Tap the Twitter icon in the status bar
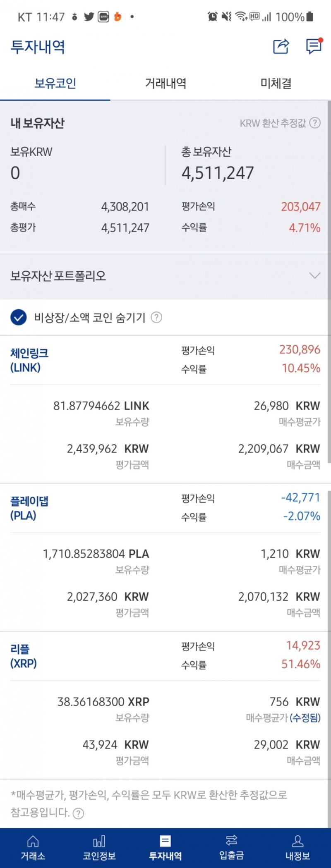This screenshot has height=868, width=331. click(x=88, y=17)
